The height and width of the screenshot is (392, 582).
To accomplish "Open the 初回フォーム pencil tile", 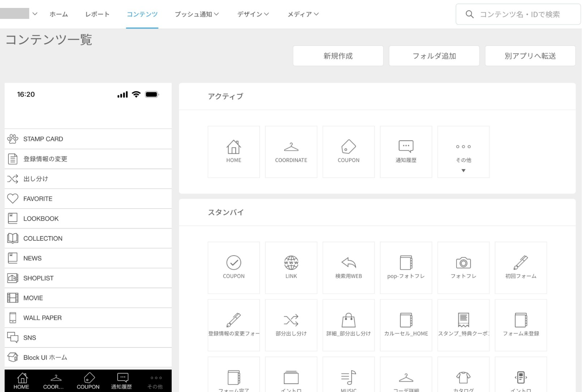I will point(521,268).
